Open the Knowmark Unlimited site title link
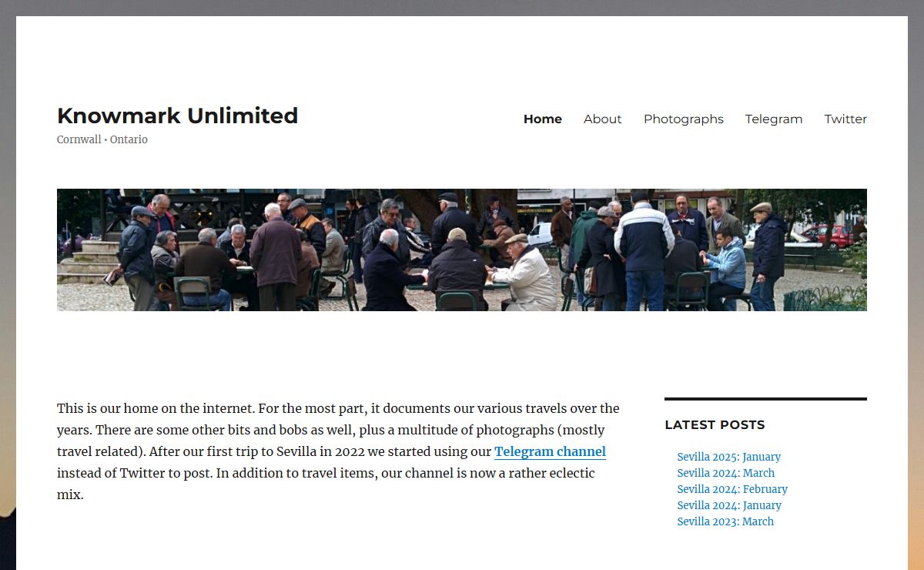924x570 pixels. pos(177,116)
